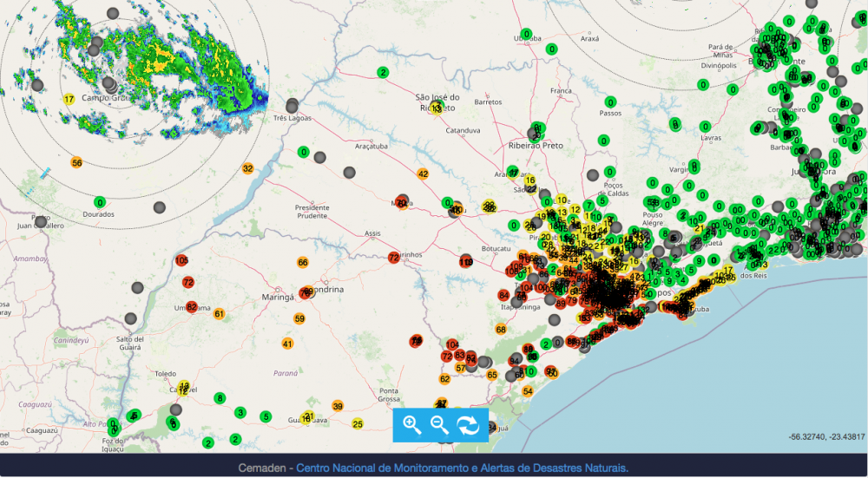Select yellow marker 17 near Campo Grande
The height and width of the screenshot is (478, 868).
tap(69, 100)
